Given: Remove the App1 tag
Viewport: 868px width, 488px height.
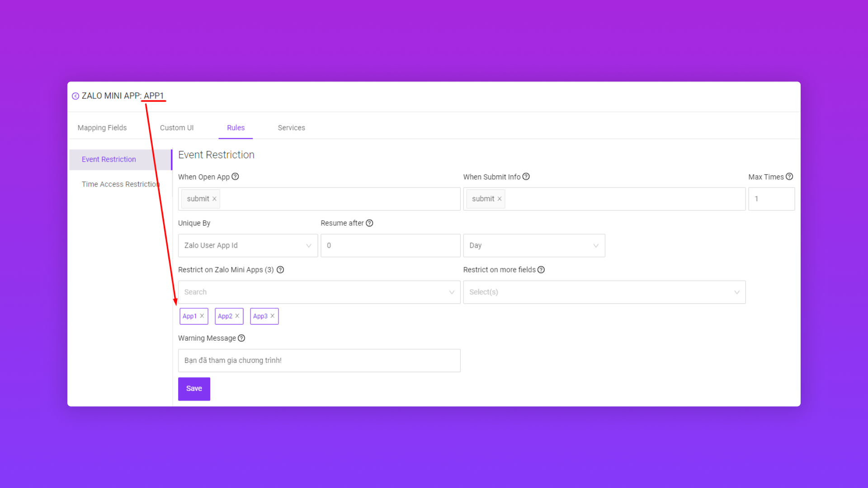Looking at the screenshot, I should 202,316.
